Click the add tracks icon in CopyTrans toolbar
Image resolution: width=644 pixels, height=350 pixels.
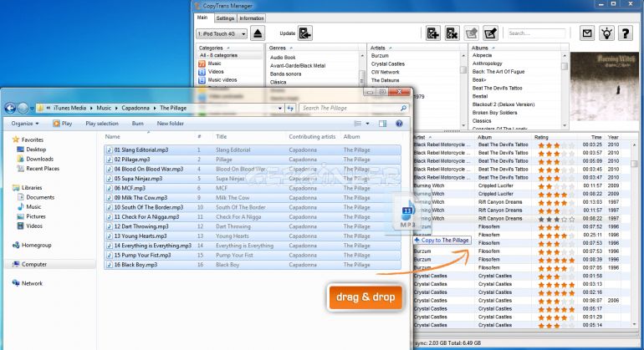click(433, 33)
